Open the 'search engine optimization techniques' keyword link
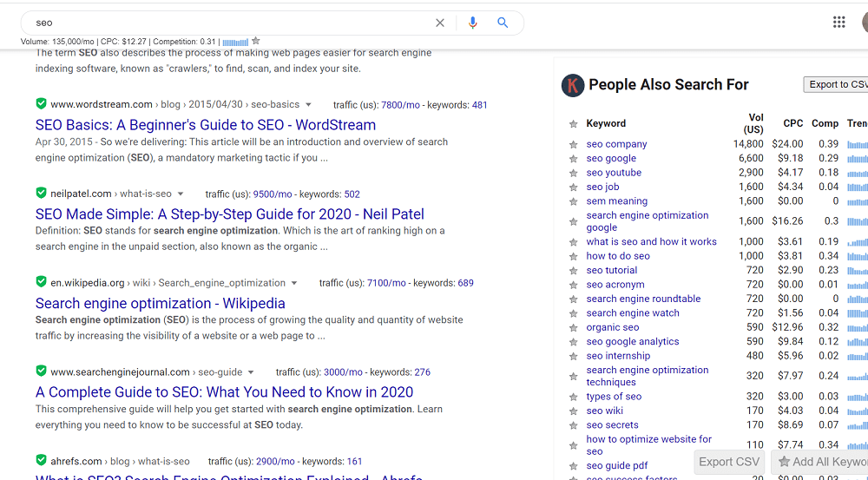This screenshot has height=480, width=868. click(648, 376)
